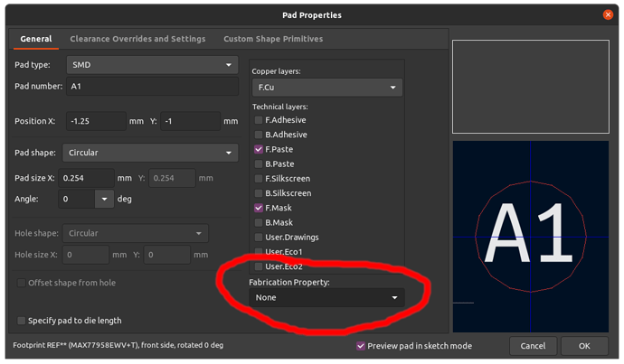
Task: Enable the B.Silkscreen layer checkbox
Action: coord(259,193)
